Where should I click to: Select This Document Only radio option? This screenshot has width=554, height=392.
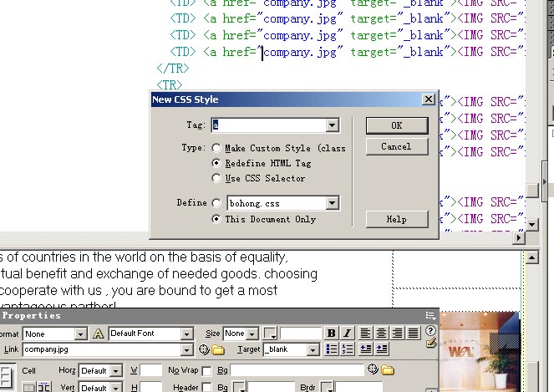216,219
